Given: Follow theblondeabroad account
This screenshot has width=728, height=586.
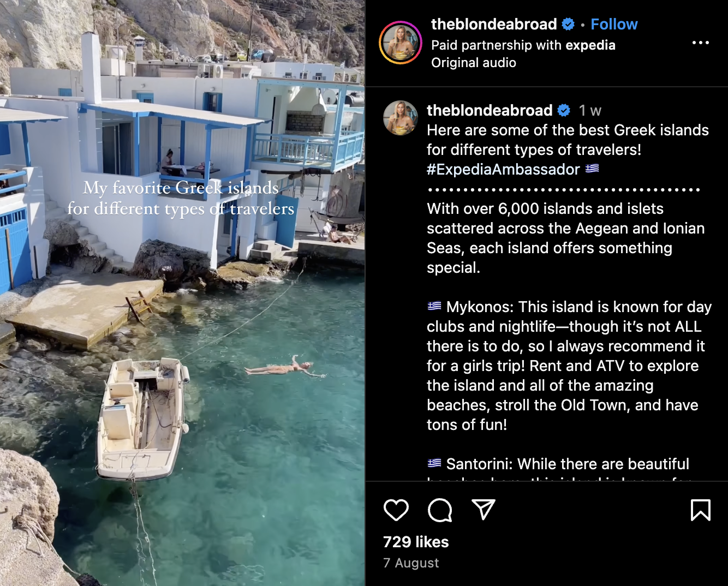Looking at the screenshot, I should (x=614, y=24).
